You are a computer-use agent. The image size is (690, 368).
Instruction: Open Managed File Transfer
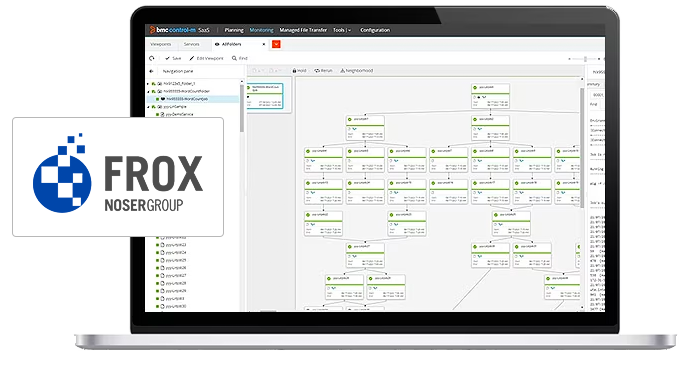point(303,30)
